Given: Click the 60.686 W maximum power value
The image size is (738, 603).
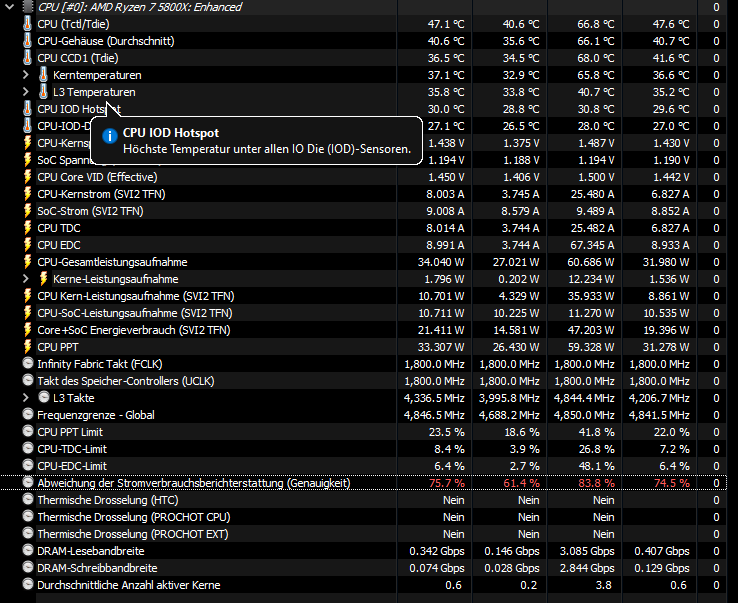Looking at the screenshot, I should click(x=591, y=262).
